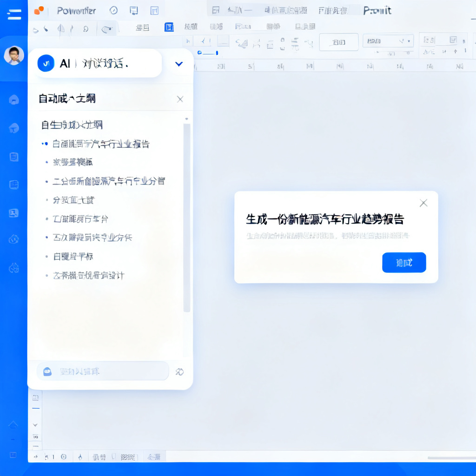
Task: Click the round blue AI logo badge
Action: coord(46,63)
